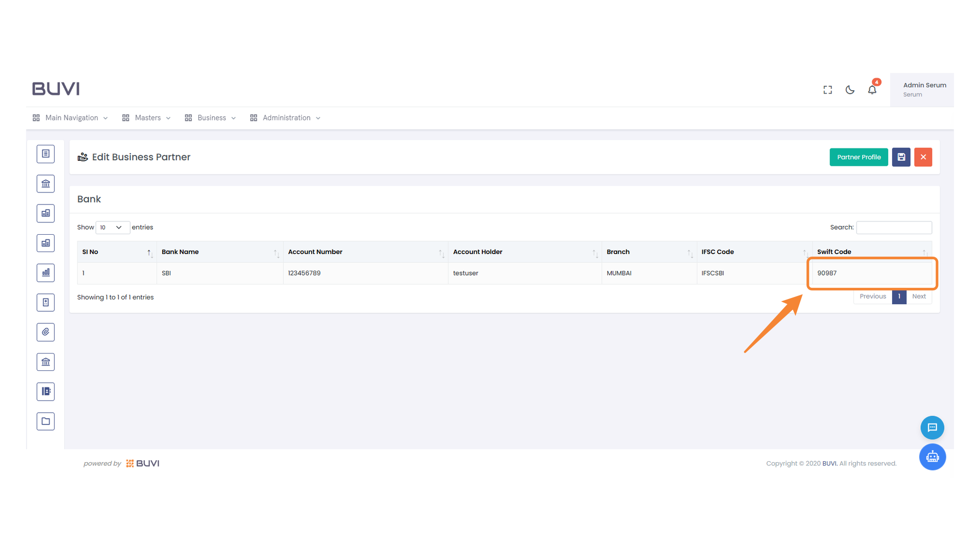This screenshot has width=980, height=551.
Task: Toggle fullscreen using the expand icon
Action: pos(827,89)
